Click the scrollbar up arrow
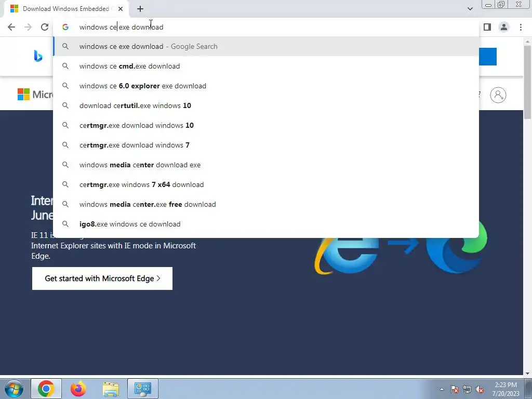Screen dimensions: 532x399 [527, 41]
